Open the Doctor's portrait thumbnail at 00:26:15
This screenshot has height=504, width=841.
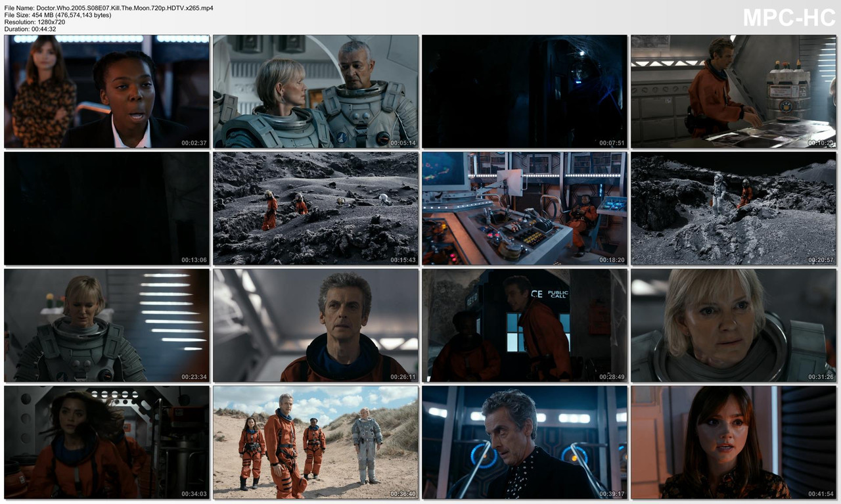(314, 325)
